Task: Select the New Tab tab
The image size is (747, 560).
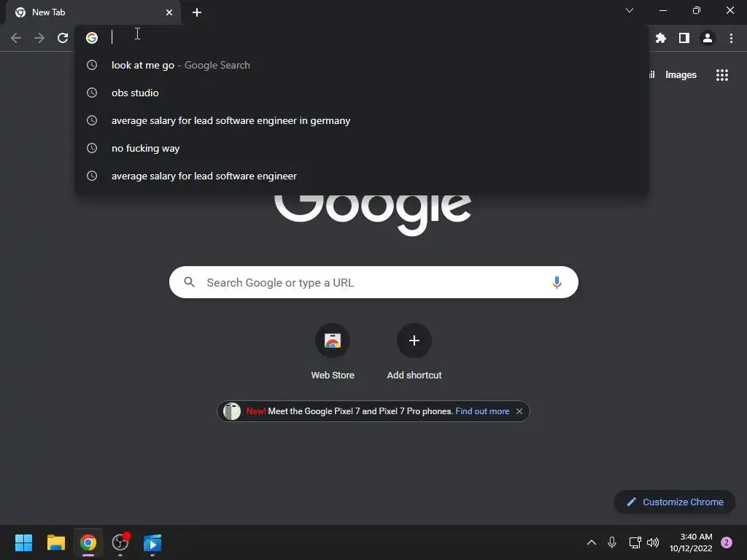Action: 93,12
